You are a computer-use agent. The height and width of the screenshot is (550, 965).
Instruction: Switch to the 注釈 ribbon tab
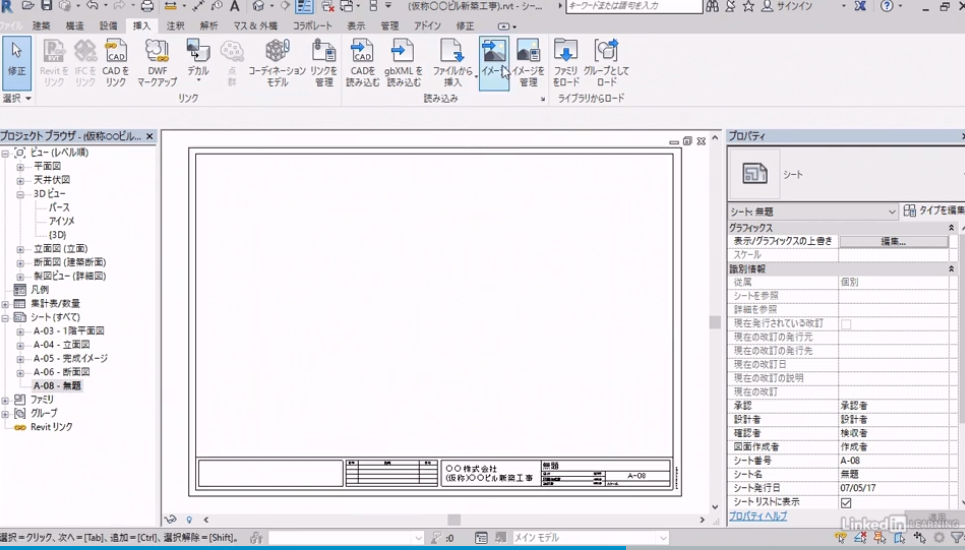(175, 25)
